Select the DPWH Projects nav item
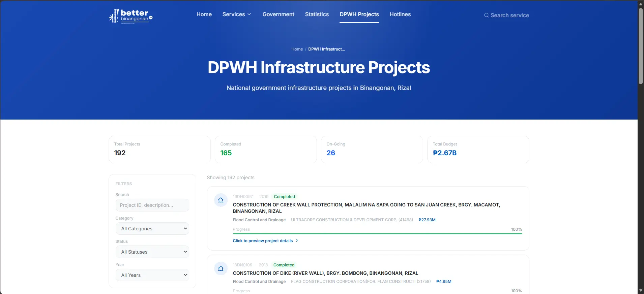Image resolution: width=644 pixels, height=294 pixels. click(359, 14)
